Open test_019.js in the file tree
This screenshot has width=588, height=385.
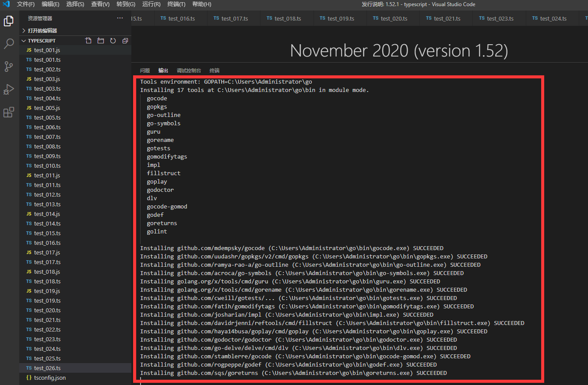tap(75, 291)
